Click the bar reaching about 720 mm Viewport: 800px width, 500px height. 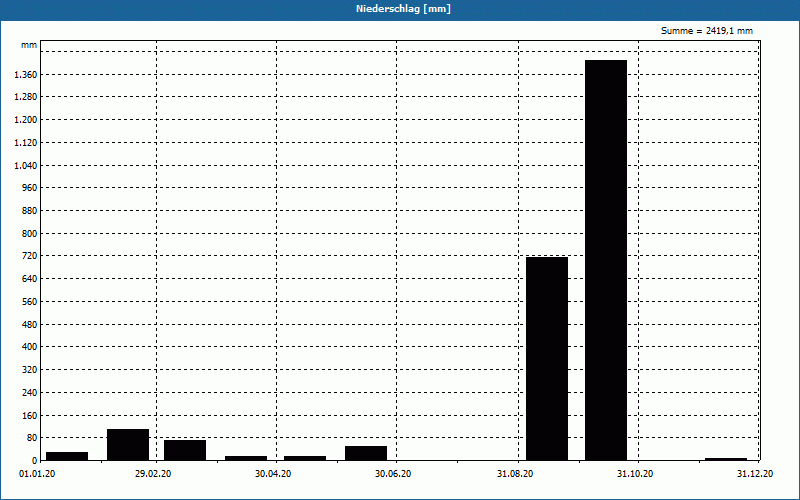(x=547, y=359)
